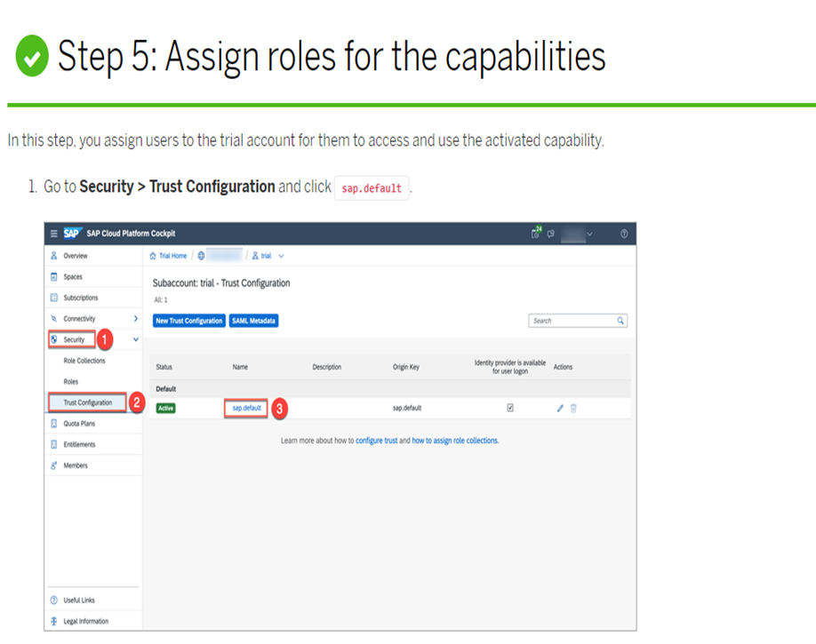
Task: Click inside the Search input field
Action: [569, 321]
